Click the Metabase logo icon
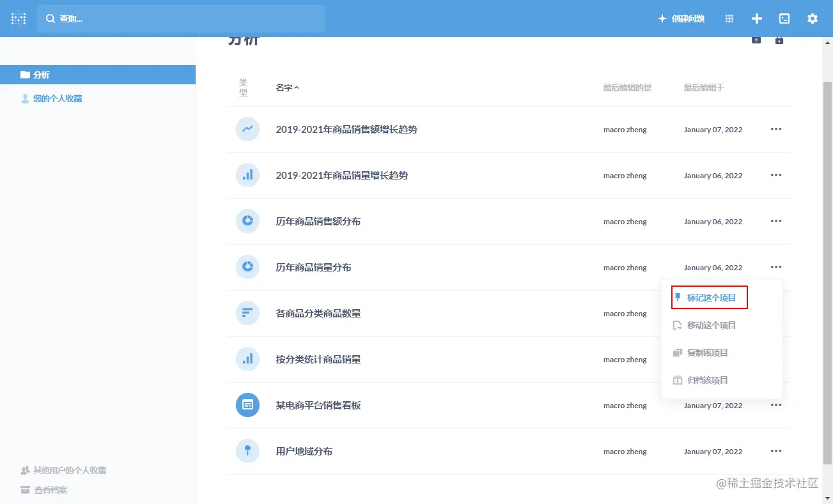 click(x=19, y=19)
